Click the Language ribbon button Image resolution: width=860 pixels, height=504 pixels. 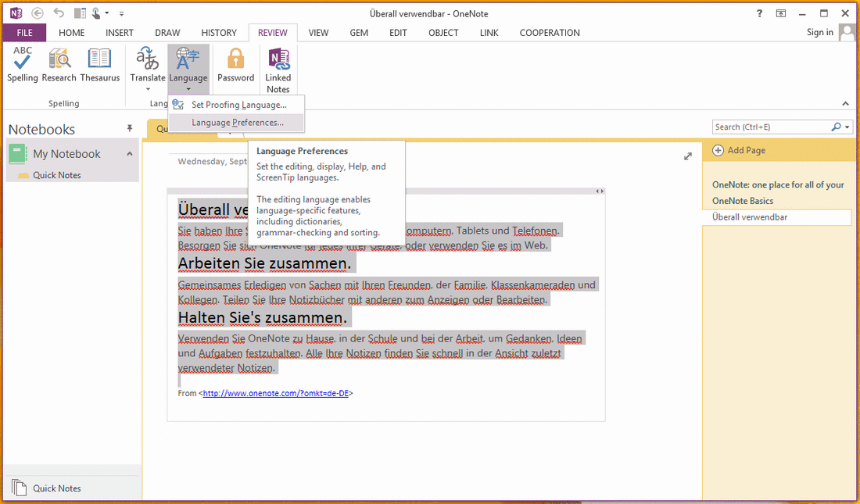point(188,69)
